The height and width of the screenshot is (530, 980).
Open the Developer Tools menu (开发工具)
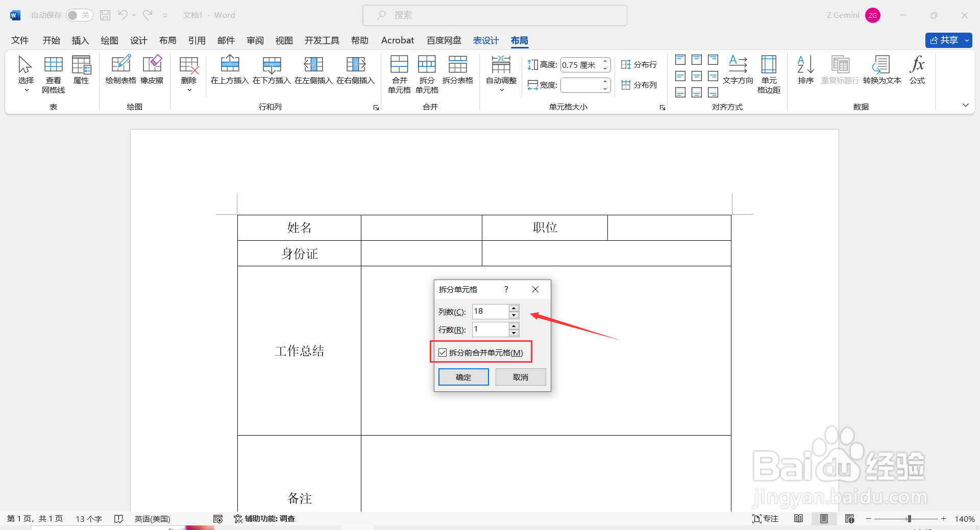point(321,40)
